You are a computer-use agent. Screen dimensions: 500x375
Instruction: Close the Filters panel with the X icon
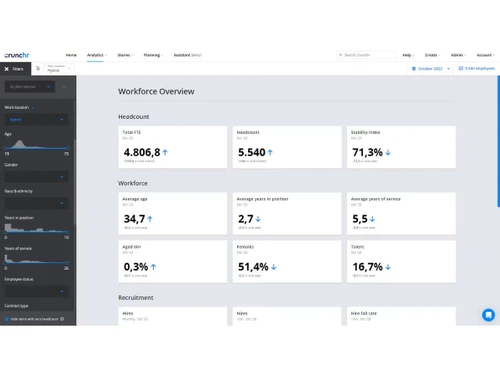pos(7,69)
